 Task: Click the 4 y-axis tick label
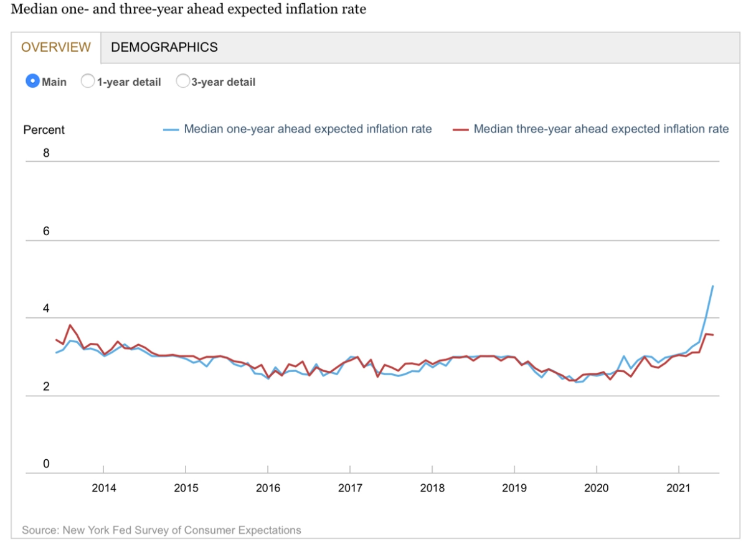click(x=46, y=309)
